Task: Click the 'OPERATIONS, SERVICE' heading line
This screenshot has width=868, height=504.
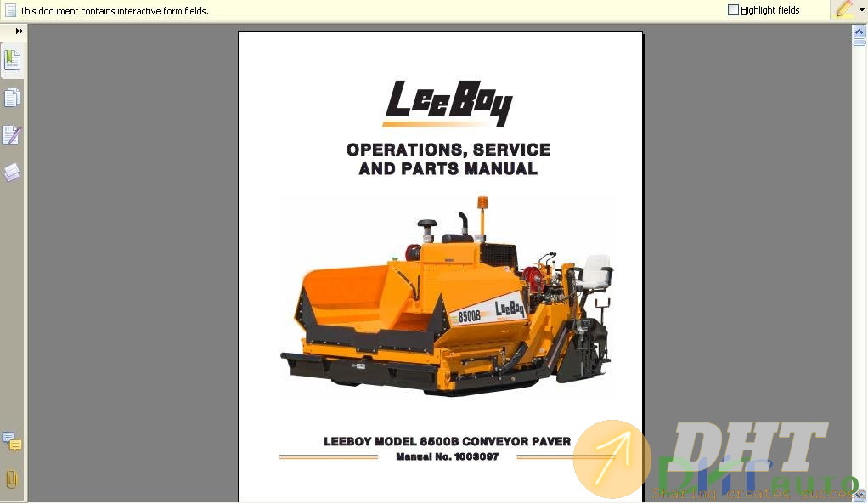Action: (x=448, y=150)
